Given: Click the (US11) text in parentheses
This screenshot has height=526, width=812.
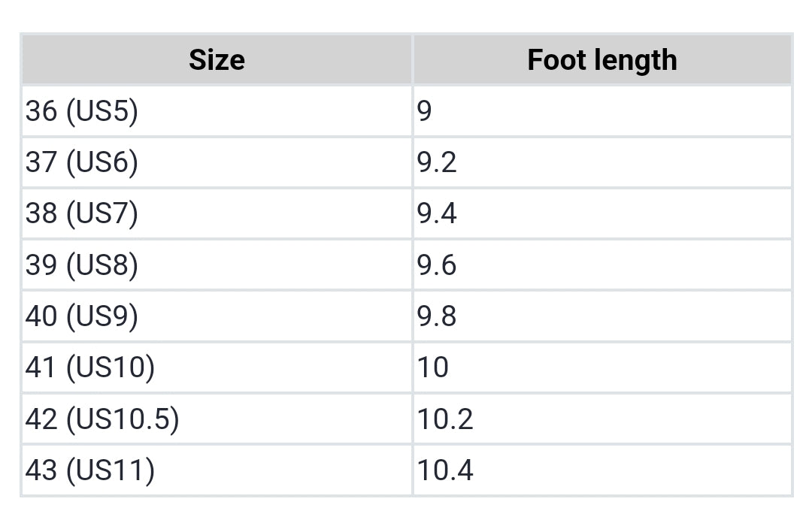Looking at the screenshot, I should (110, 470).
